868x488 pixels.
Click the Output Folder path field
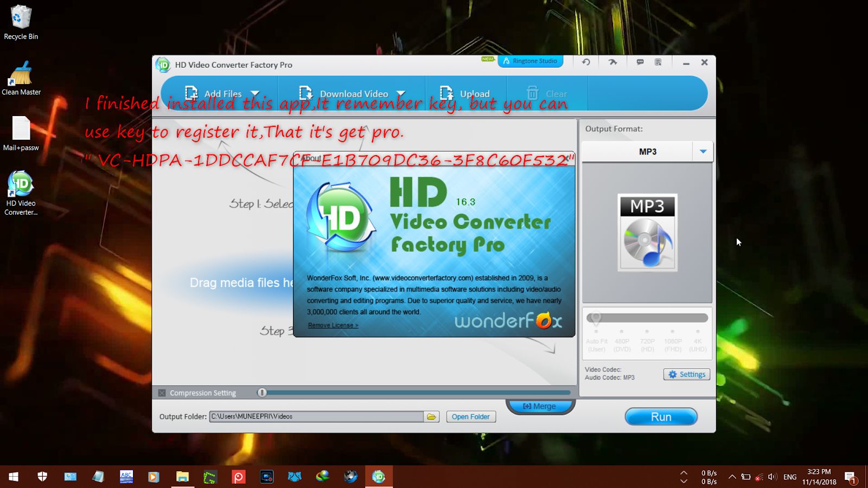(x=316, y=416)
